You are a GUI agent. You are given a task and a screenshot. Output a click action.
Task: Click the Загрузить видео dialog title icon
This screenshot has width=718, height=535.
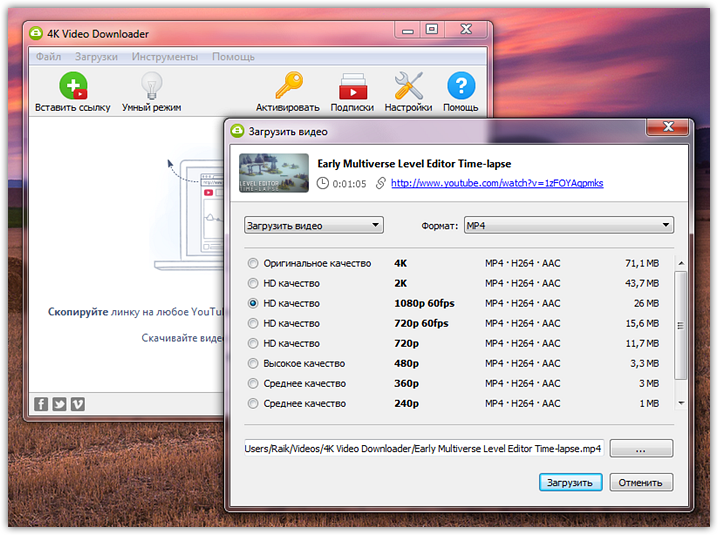(237, 131)
